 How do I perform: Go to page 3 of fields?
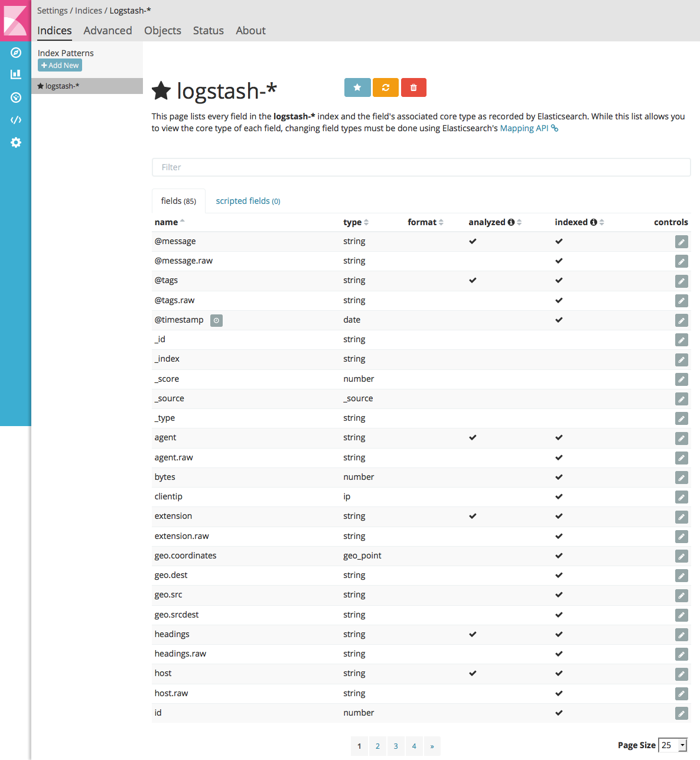tap(396, 746)
